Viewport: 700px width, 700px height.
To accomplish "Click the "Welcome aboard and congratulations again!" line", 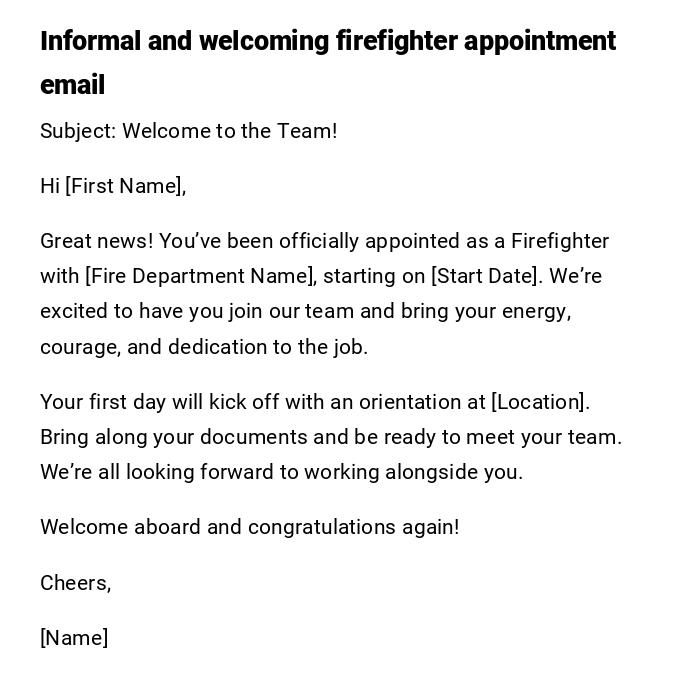I will click(x=249, y=527).
